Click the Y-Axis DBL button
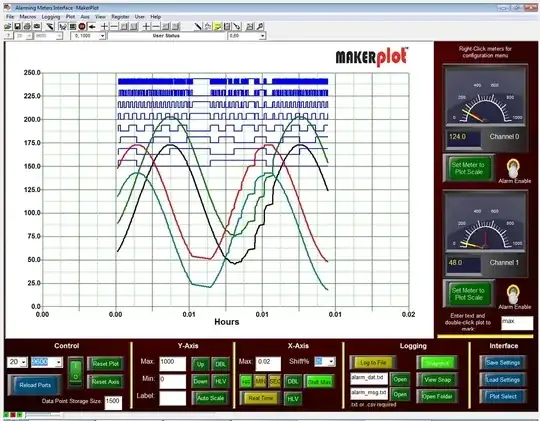The width and height of the screenshot is (540, 421). click(220, 364)
